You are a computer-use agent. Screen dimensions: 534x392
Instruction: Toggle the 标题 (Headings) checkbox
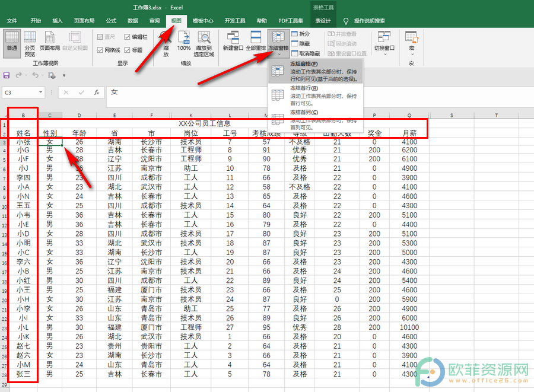127,50
